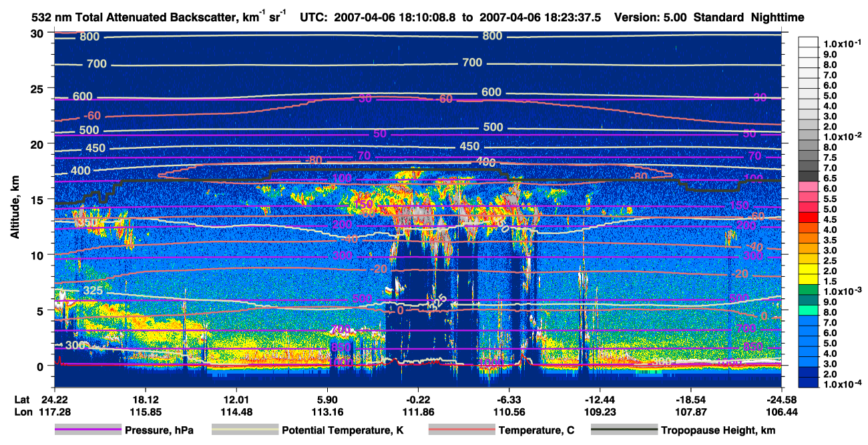Click the 15 tick on altitude axis
This screenshot has height=445, width=868.
click(x=38, y=199)
